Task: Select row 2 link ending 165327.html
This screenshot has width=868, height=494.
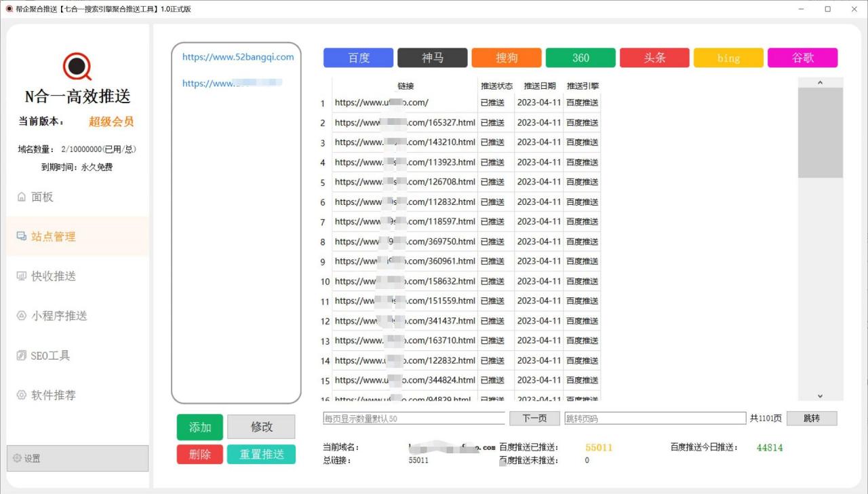Action: pyautogui.click(x=405, y=123)
